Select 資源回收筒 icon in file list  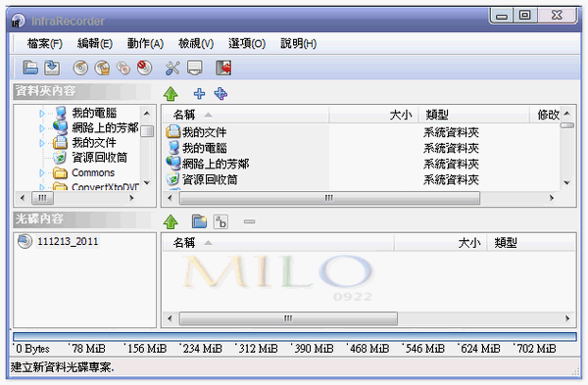[172, 179]
